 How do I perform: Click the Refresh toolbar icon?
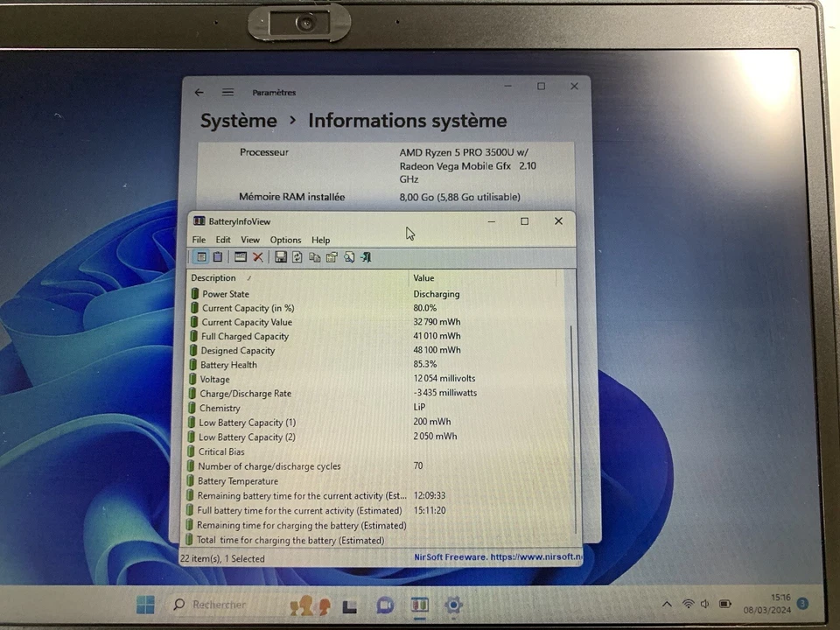(297, 257)
